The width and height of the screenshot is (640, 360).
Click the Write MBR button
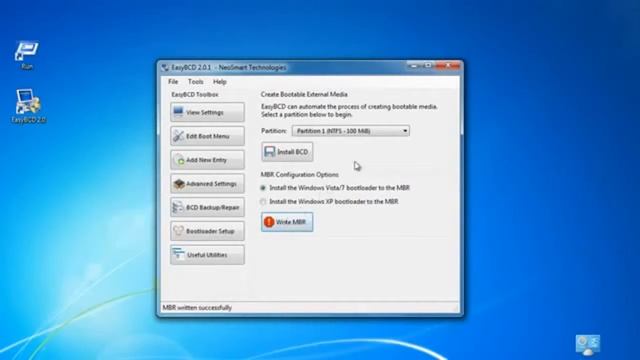click(287, 222)
